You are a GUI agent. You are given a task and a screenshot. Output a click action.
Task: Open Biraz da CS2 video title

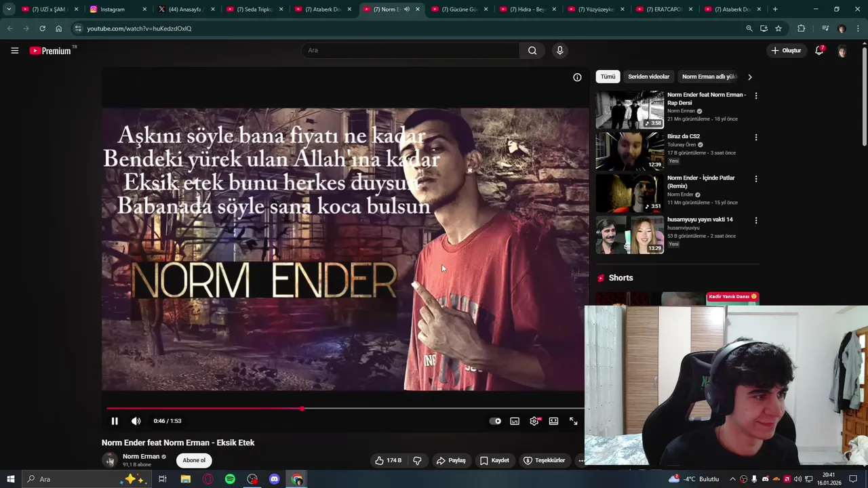(x=684, y=136)
